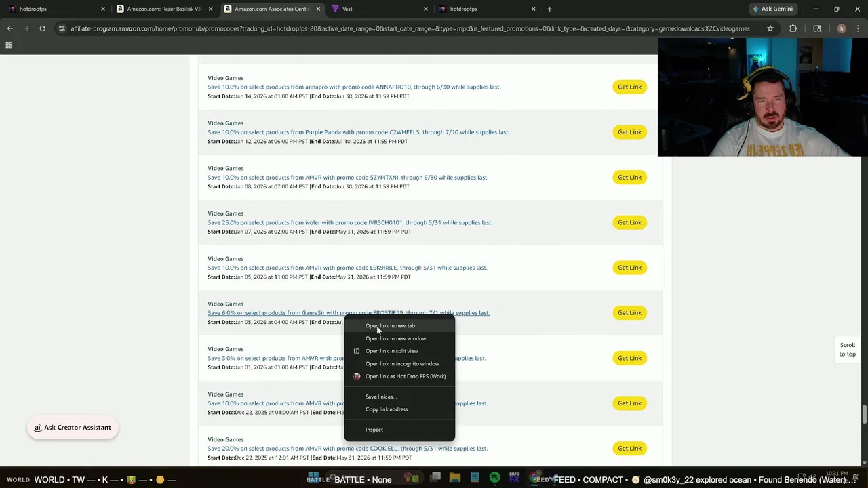Open the Purple Panda C2WHEELS promo link
Image resolution: width=868 pixels, height=488 pixels.
(358, 132)
